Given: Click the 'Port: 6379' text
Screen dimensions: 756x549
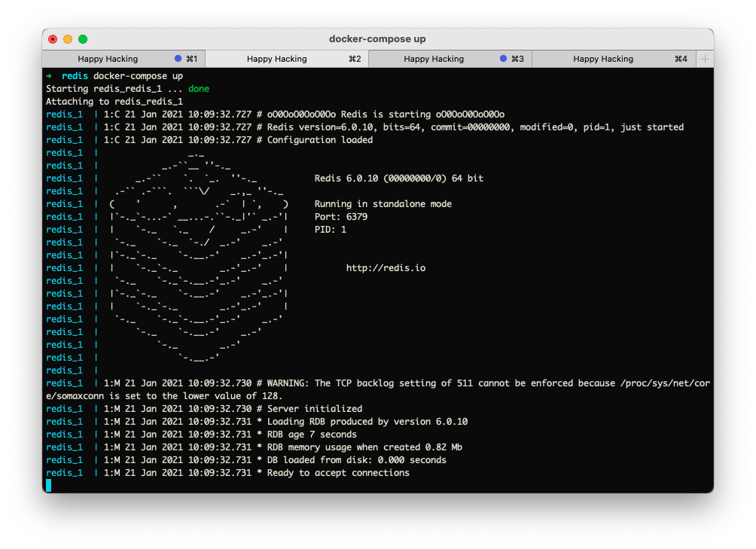Looking at the screenshot, I should coord(341,217).
